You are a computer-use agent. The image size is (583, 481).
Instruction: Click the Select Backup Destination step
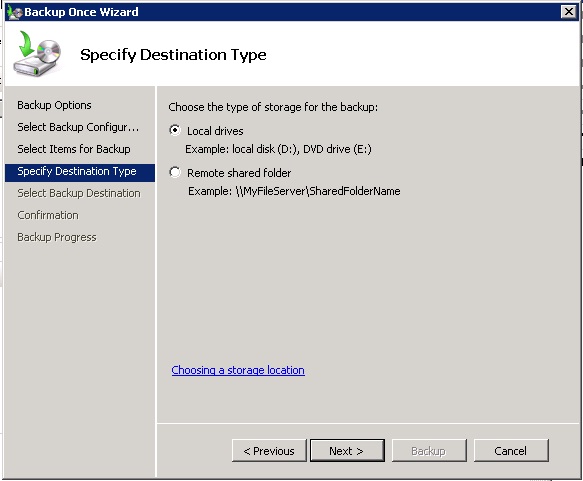(x=79, y=193)
